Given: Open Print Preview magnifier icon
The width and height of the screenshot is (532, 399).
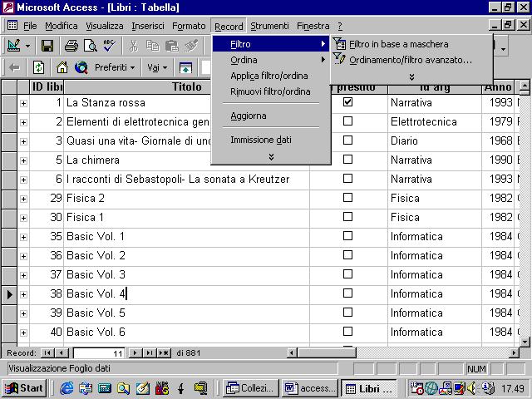Looking at the screenshot, I should (x=91, y=46).
